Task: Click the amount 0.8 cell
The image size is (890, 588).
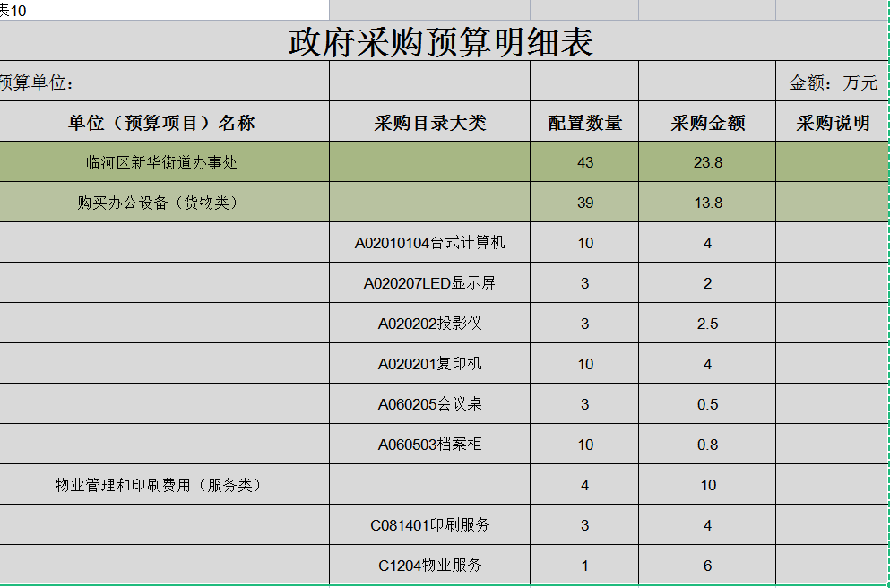Action: click(707, 444)
